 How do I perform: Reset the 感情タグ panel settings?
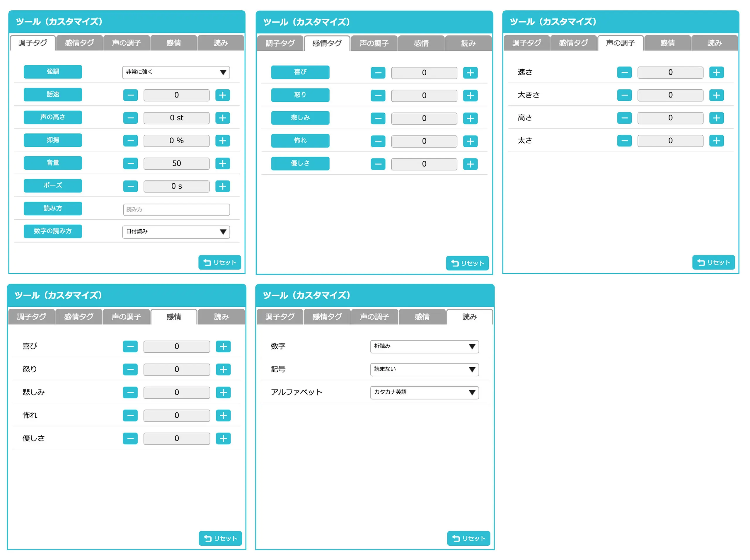tap(468, 263)
